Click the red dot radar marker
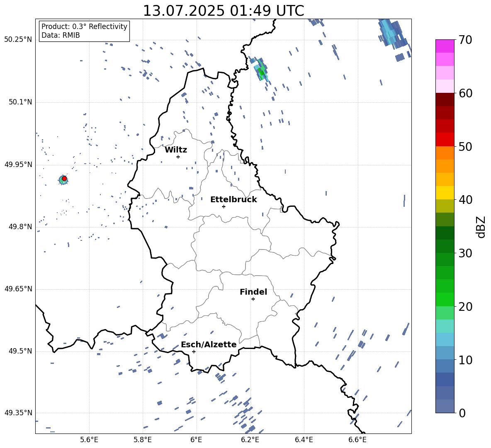This screenshot has height=448, width=491. 64,179
